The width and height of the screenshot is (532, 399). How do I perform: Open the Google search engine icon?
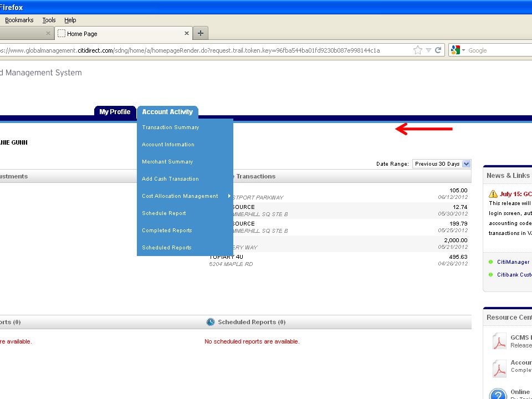pyautogui.click(x=456, y=50)
